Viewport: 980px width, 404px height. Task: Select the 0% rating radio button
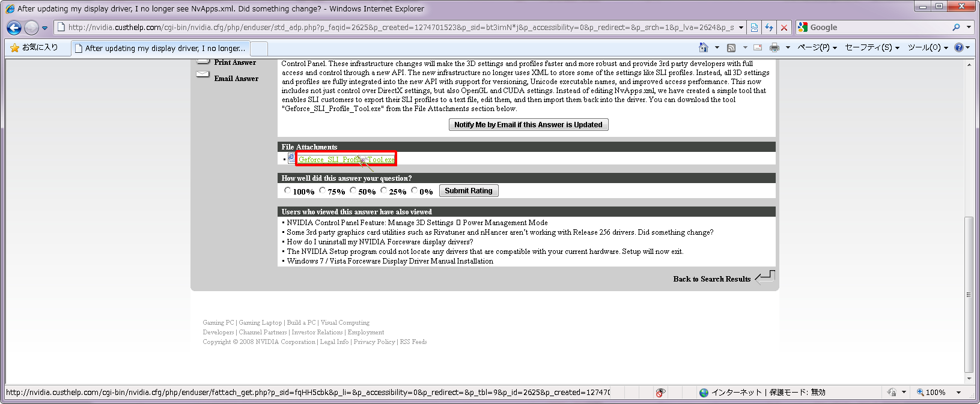point(414,190)
